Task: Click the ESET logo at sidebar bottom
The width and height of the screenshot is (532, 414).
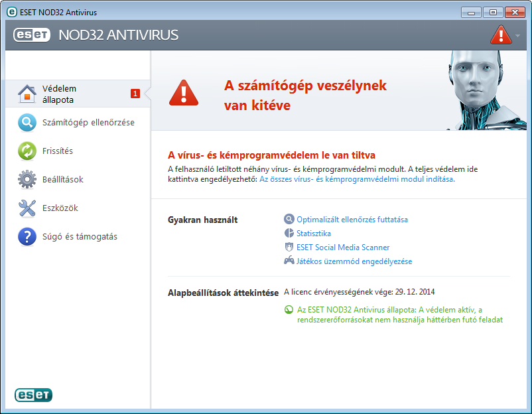Action: (x=33, y=395)
